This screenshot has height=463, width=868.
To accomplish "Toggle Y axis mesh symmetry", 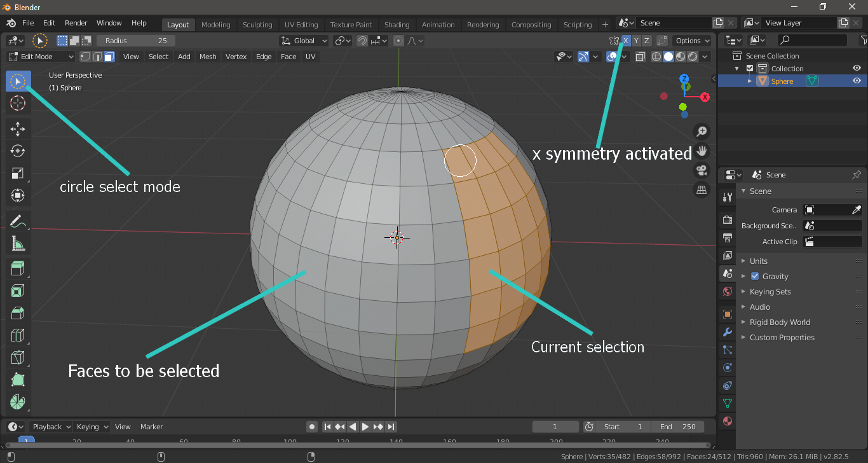I will (636, 41).
